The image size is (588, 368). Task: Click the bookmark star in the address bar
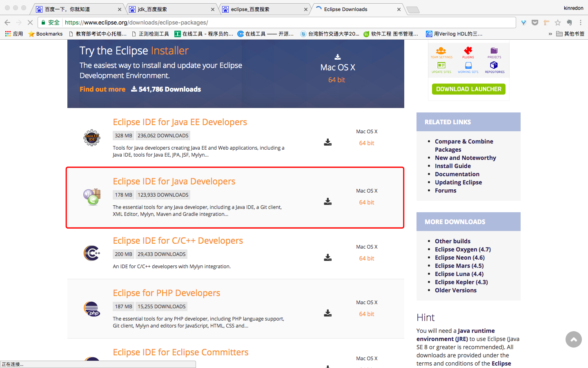click(558, 22)
